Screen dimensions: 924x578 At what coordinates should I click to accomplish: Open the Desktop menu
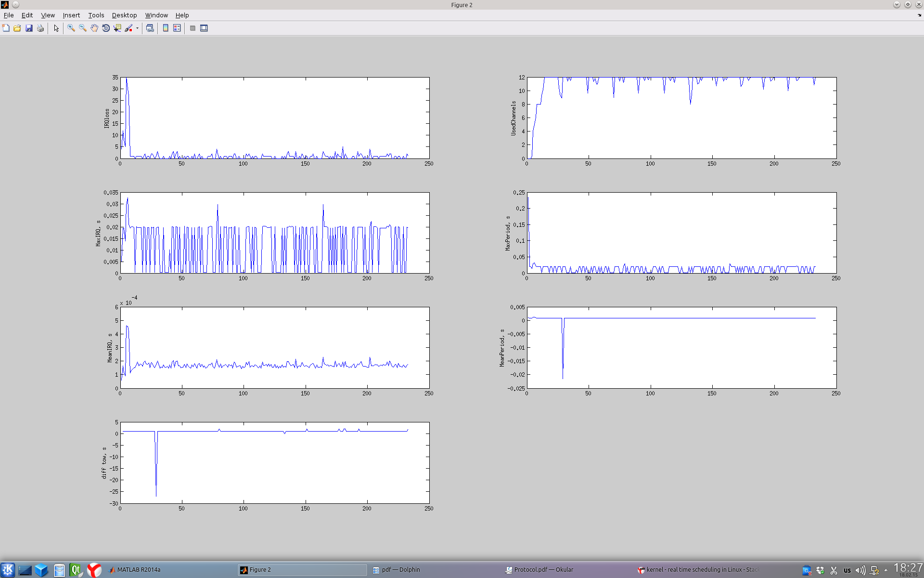124,15
